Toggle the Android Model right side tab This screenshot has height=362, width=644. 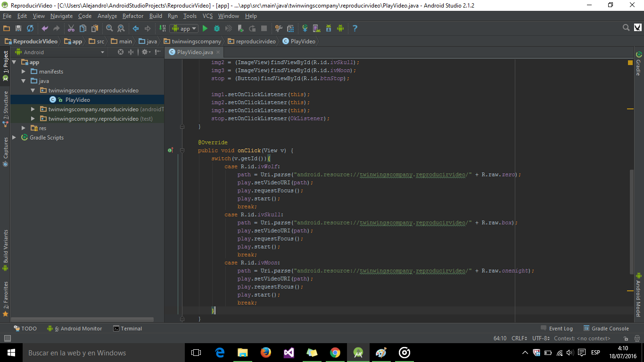(x=639, y=295)
